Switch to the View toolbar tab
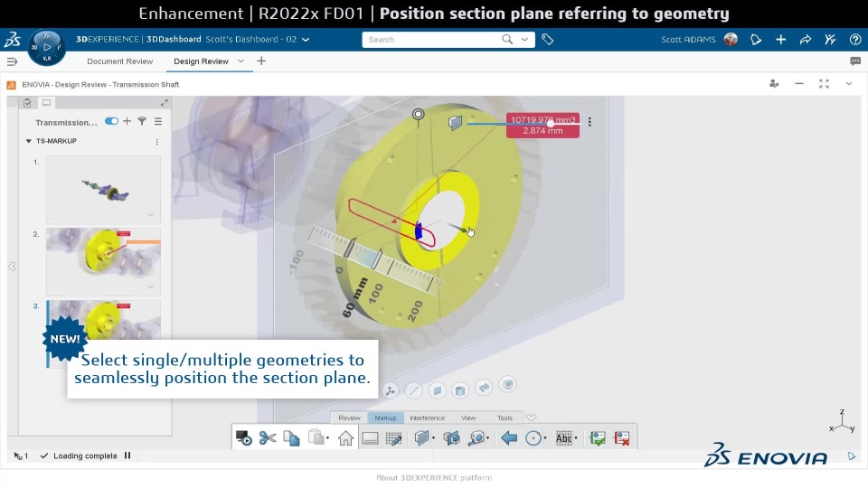Image resolution: width=868 pixels, height=488 pixels. (468, 418)
